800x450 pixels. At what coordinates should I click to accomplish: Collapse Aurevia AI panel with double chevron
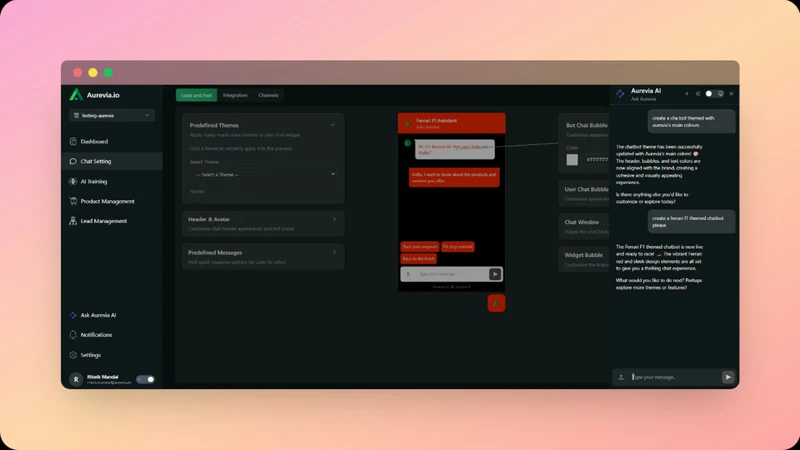(698, 94)
